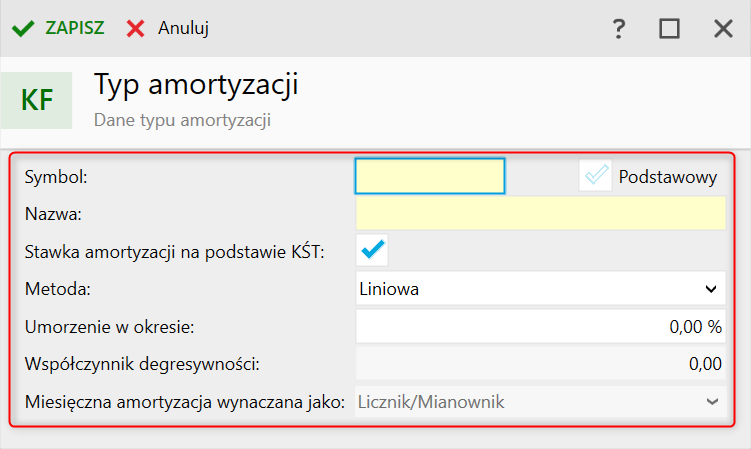Maximize the window using square icon
This screenshot has width=751, height=449.
pos(669,29)
